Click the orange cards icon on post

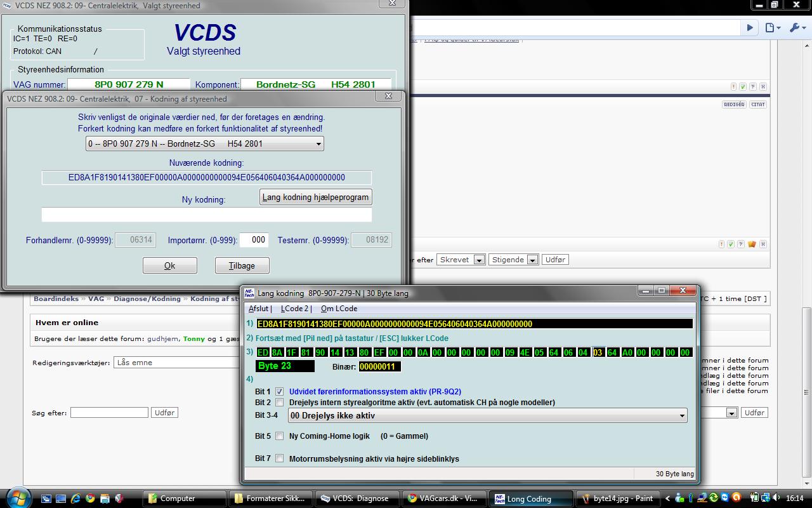tap(752, 244)
